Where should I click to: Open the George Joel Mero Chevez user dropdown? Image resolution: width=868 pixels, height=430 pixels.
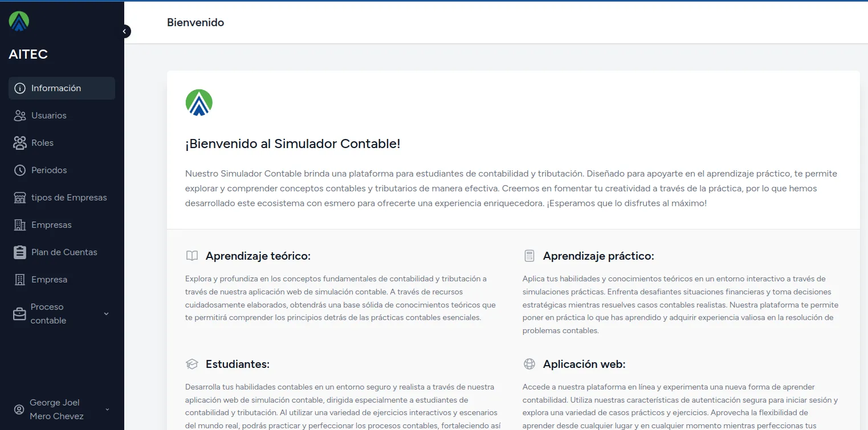(x=107, y=409)
